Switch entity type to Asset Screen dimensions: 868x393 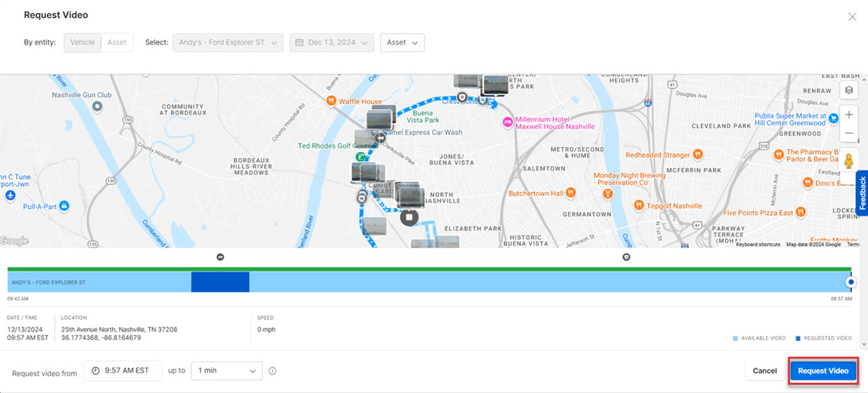117,42
